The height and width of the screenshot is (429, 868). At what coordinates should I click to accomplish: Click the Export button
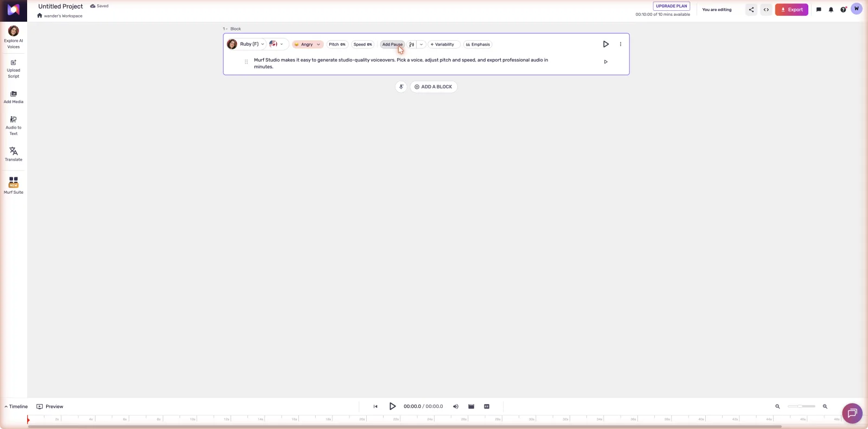[x=792, y=10]
